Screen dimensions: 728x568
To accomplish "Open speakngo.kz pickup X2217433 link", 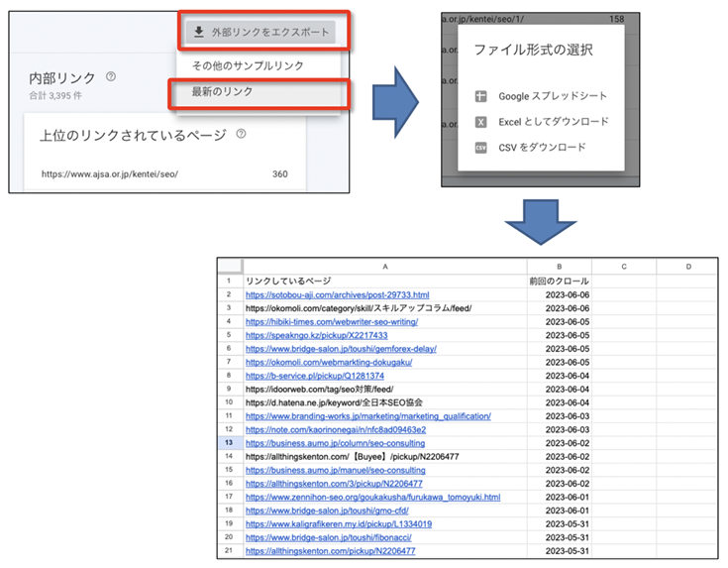I will pyautogui.click(x=316, y=335).
